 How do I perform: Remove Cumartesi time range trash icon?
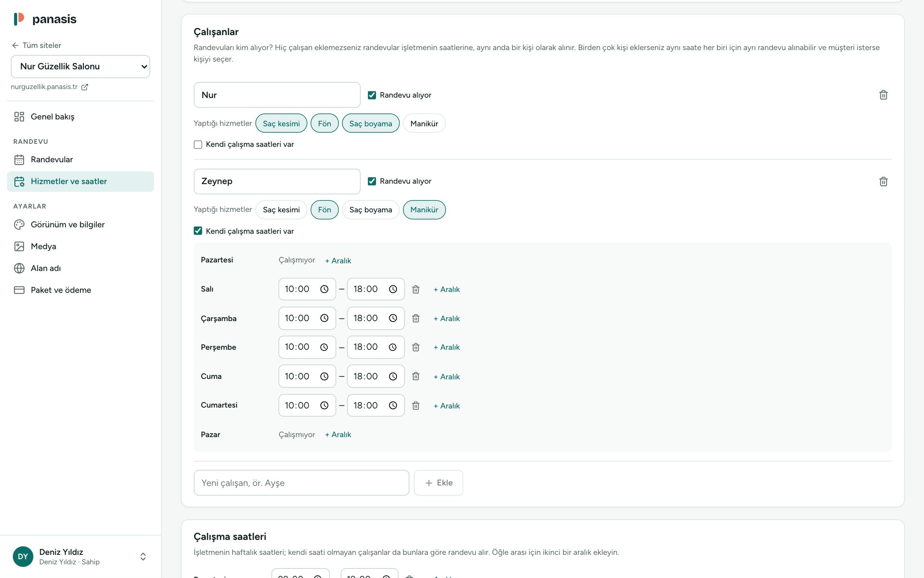pos(416,405)
